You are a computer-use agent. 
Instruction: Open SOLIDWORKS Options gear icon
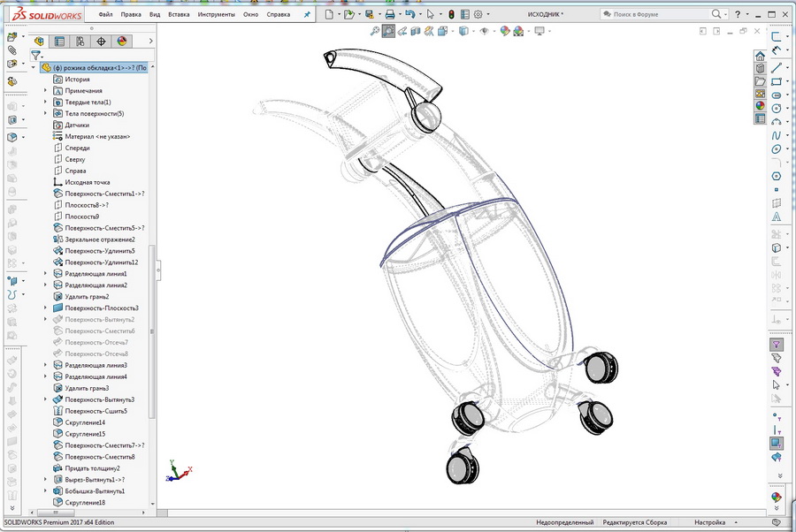pyautogui.click(x=477, y=14)
